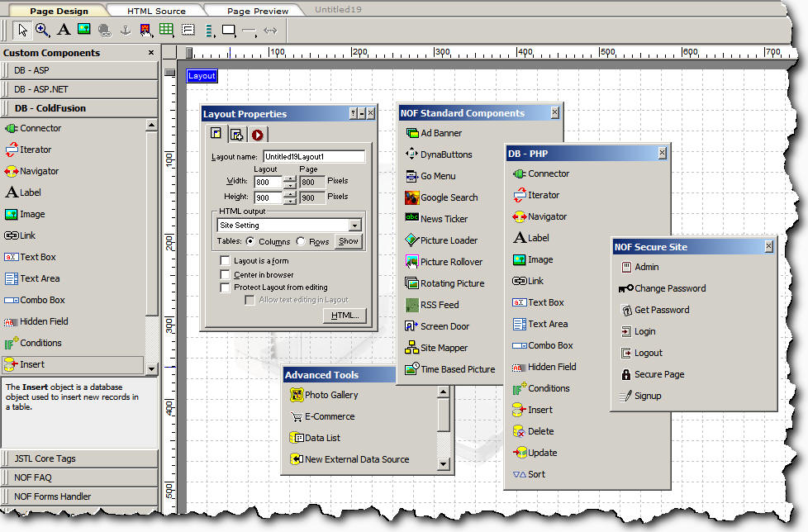Expand the DB - ASP.NET category
808x532 pixels.
79,89
